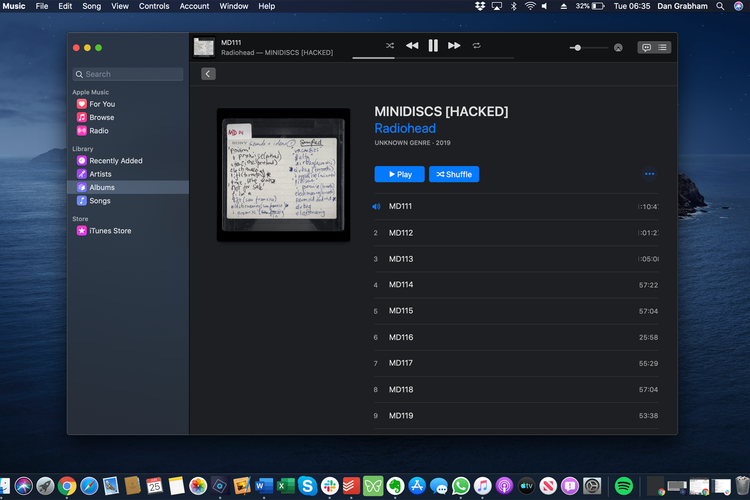750x500 pixels.
Task: Open the AirPlay output selector
Action: [x=618, y=47]
